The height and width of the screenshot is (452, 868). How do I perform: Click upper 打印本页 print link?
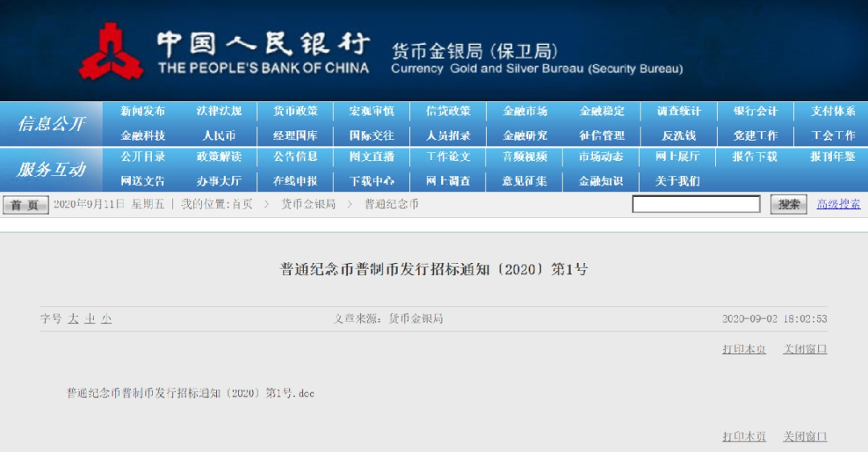[744, 349]
